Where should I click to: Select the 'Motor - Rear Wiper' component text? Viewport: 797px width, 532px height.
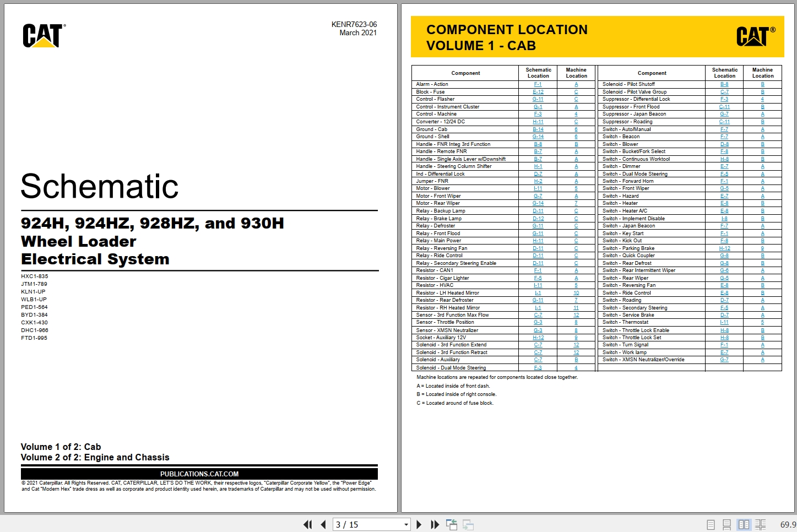(438, 203)
